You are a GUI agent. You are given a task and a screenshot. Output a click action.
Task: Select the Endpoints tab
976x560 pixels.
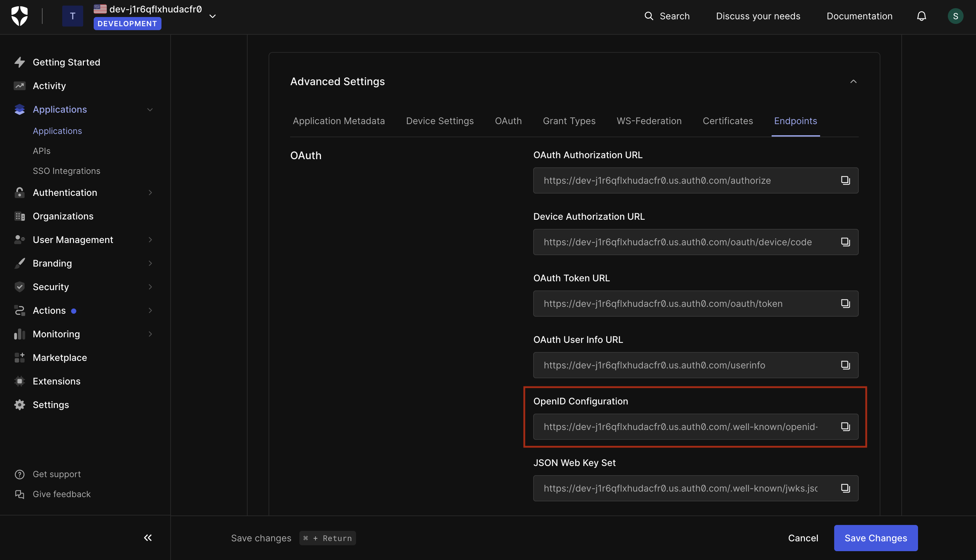point(795,121)
